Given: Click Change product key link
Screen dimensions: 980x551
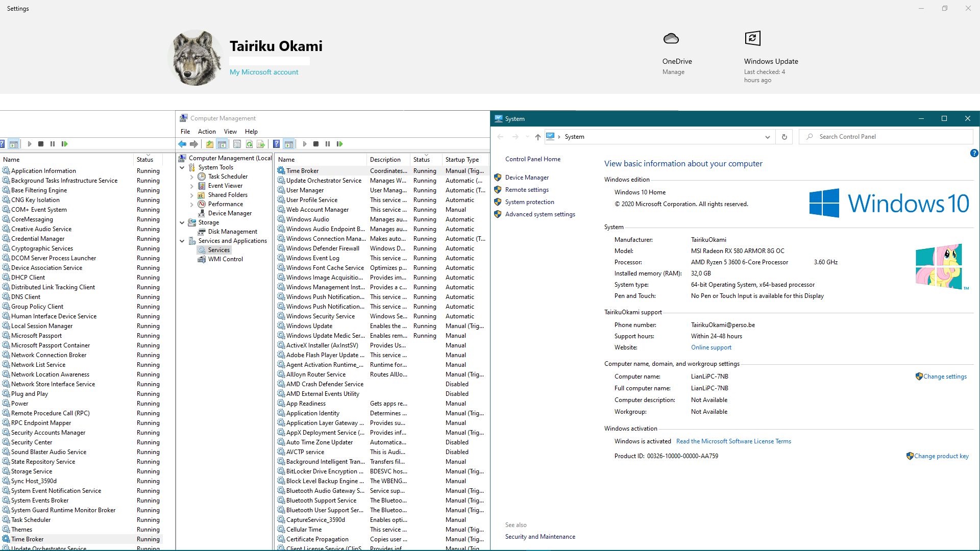Looking at the screenshot, I should (x=941, y=456).
